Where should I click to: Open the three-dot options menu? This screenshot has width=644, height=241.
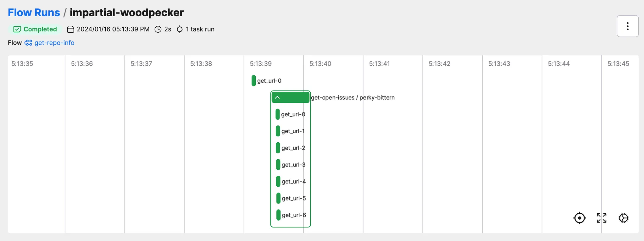click(627, 26)
